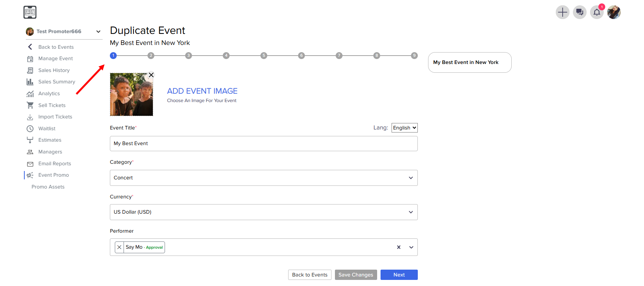The width and height of the screenshot is (644, 286).
Task: Open the user profile avatar
Action: pos(614,12)
